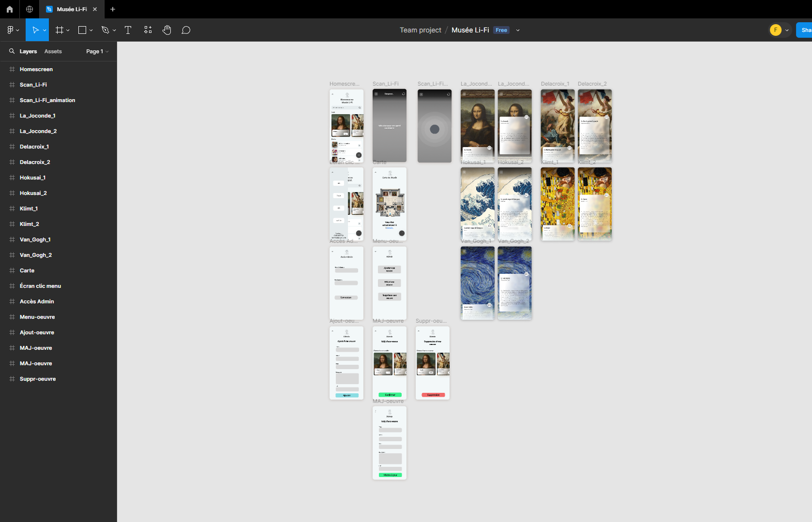Screen dimensions: 812x522
Task: Select the Comment tool
Action: tap(186, 30)
